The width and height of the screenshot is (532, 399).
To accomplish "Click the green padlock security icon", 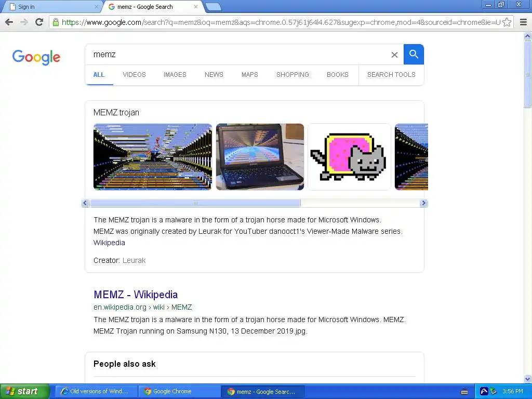I will pos(56,22).
